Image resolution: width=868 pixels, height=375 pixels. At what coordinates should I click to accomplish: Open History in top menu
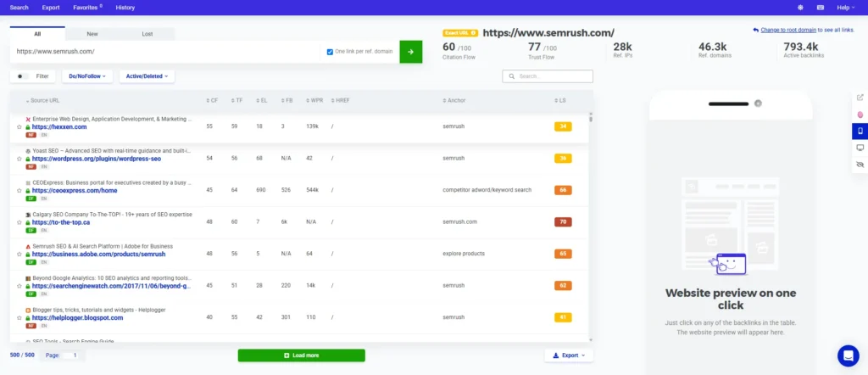point(125,8)
